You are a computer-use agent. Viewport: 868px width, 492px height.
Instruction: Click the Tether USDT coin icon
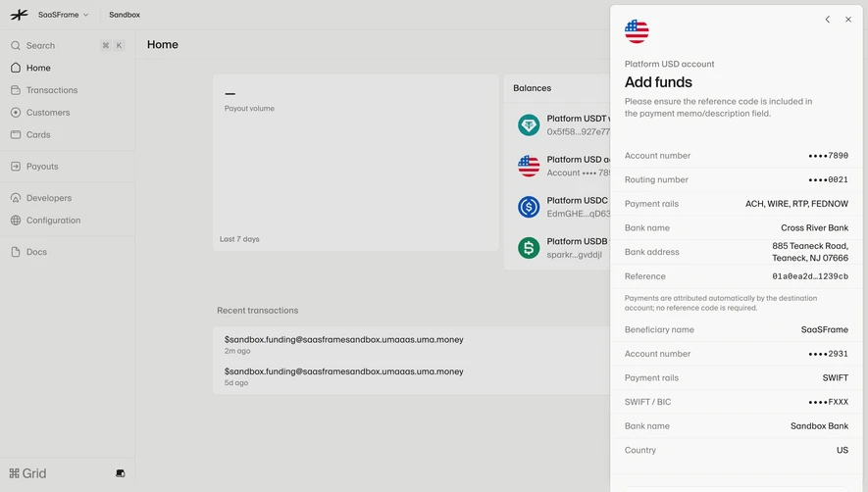(x=529, y=125)
